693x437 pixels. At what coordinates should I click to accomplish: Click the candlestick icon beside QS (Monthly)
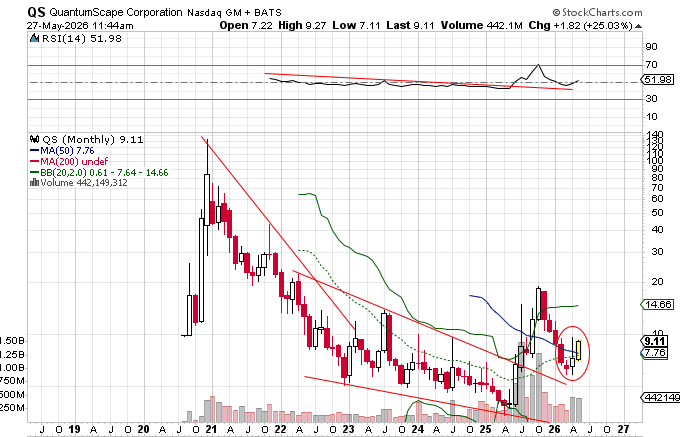(35, 140)
